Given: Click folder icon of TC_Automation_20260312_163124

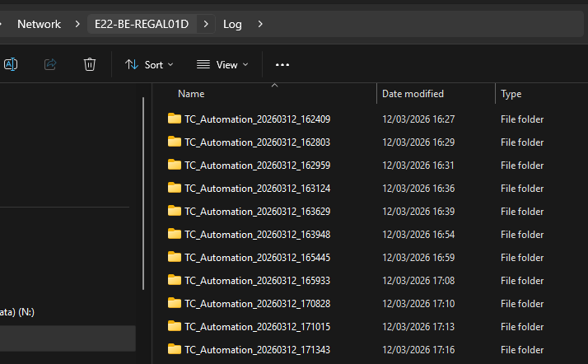Looking at the screenshot, I should click(174, 188).
